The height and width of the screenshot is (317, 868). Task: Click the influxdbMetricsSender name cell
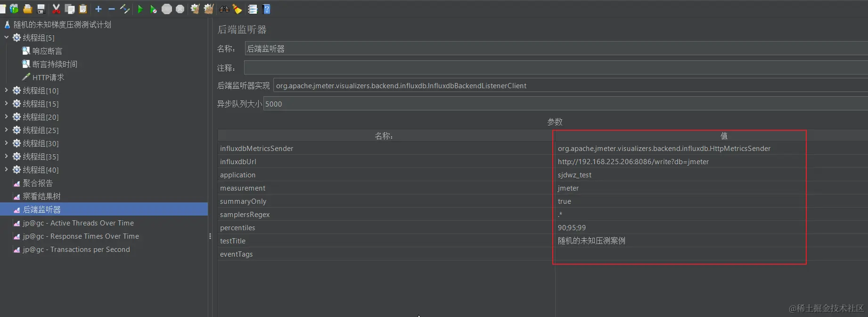(x=386, y=148)
